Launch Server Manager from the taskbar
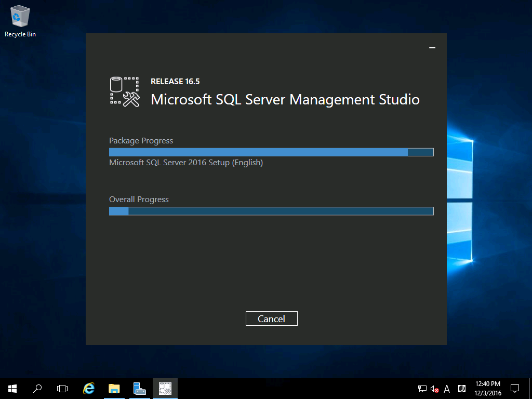 pos(139,388)
